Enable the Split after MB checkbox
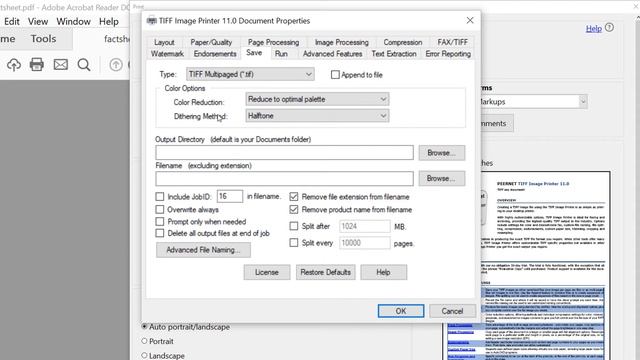This screenshot has height=360, width=640. (293, 226)
